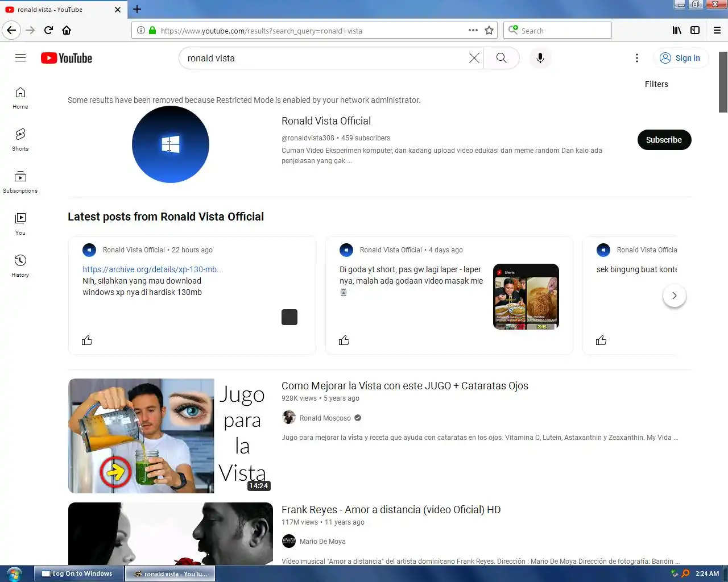Viewport: 728px width, 582px height.
Task: Open the Windows Start button
Action: [x=14, y=573]
